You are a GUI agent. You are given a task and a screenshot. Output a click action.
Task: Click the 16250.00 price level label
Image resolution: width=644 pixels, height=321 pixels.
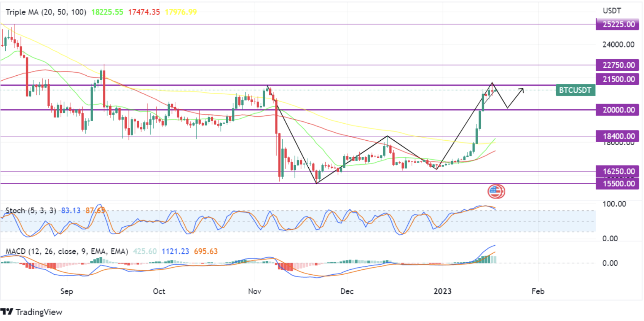617,171
